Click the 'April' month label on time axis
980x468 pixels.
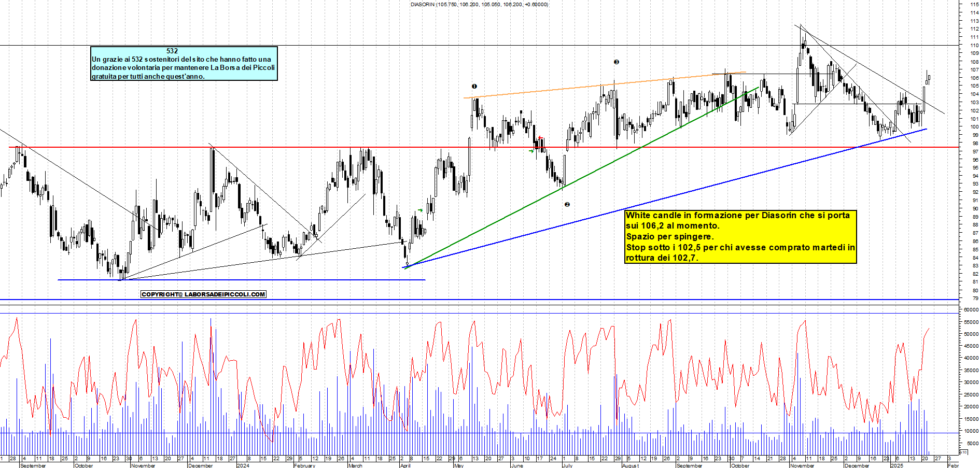(405, 465)
